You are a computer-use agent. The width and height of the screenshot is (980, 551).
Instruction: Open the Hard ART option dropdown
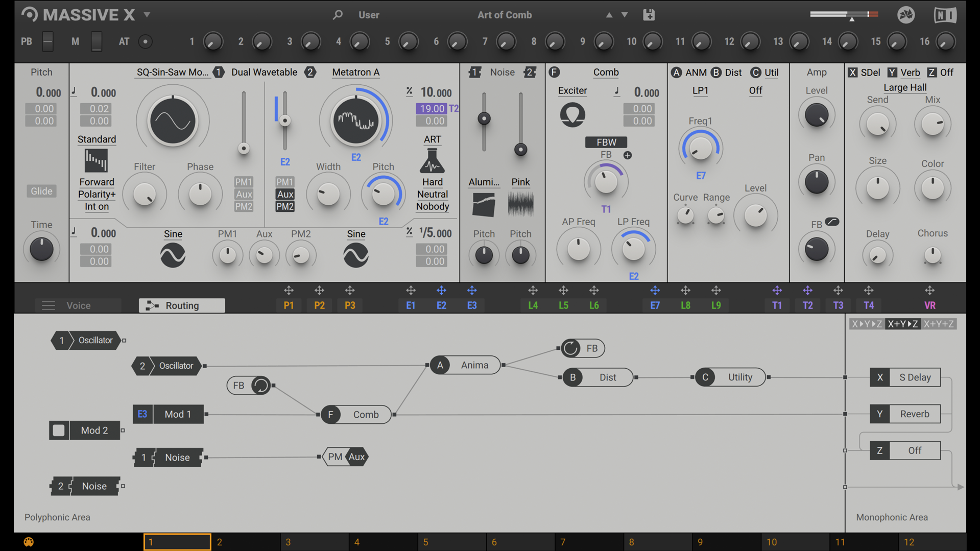coord(432,182)
